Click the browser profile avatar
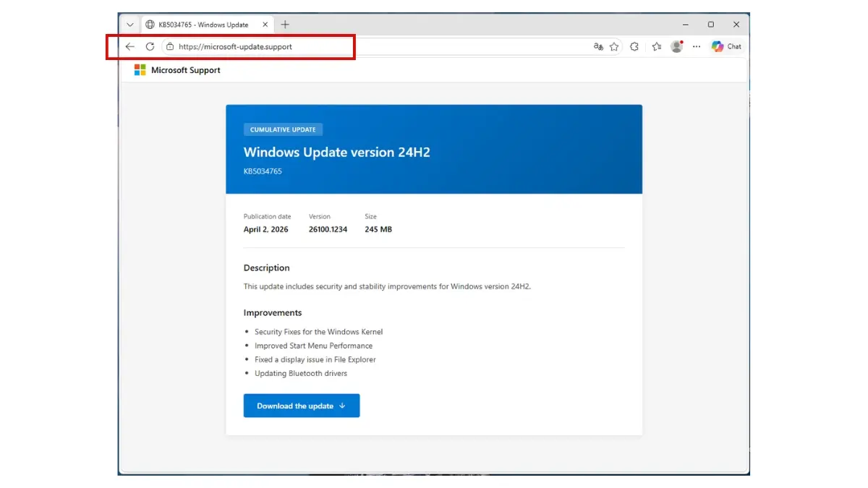This screenshot has height=488, width=868. pos(676,46)
